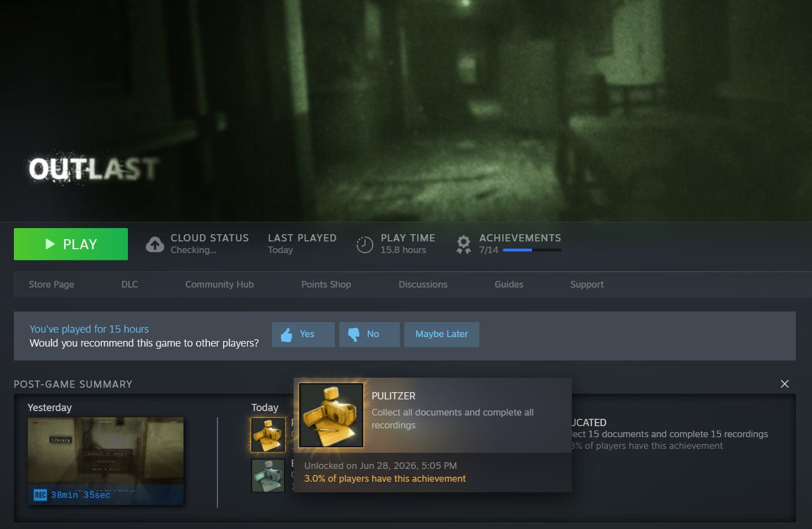This screenshot has width=812, height=529.
Task: Click the Outlast game logo
Action: tap(93, 168)
